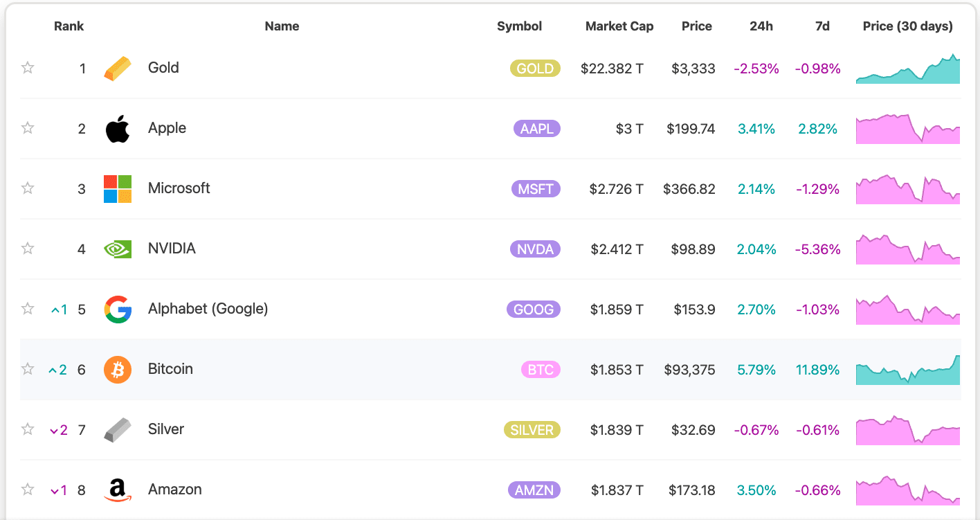
Task: Click the Price column header
Action: 696,26
